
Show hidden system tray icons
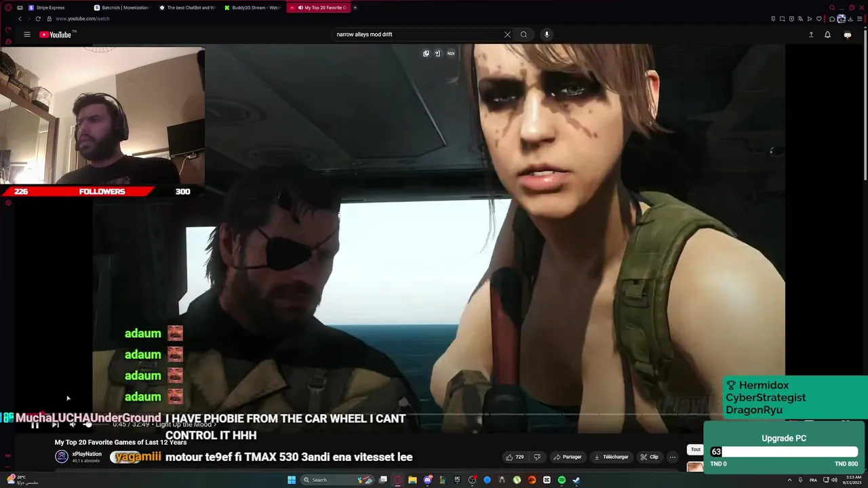point(789,480)
